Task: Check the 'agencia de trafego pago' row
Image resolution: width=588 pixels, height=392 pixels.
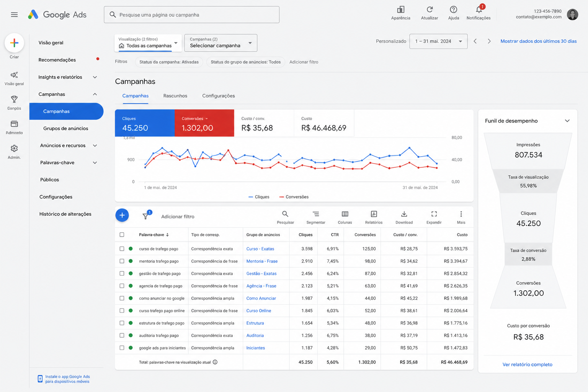Action: coord(122,286)
